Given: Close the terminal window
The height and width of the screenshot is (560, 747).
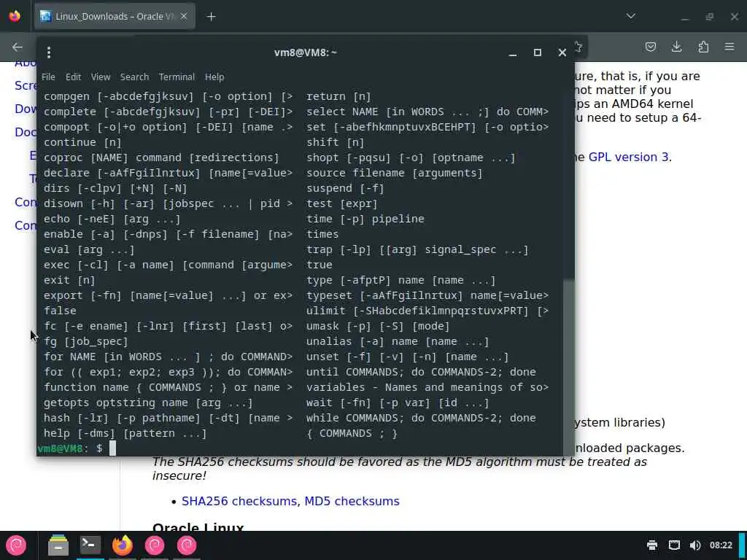Looking at the screenshot, I should click(x=562, y=52).
